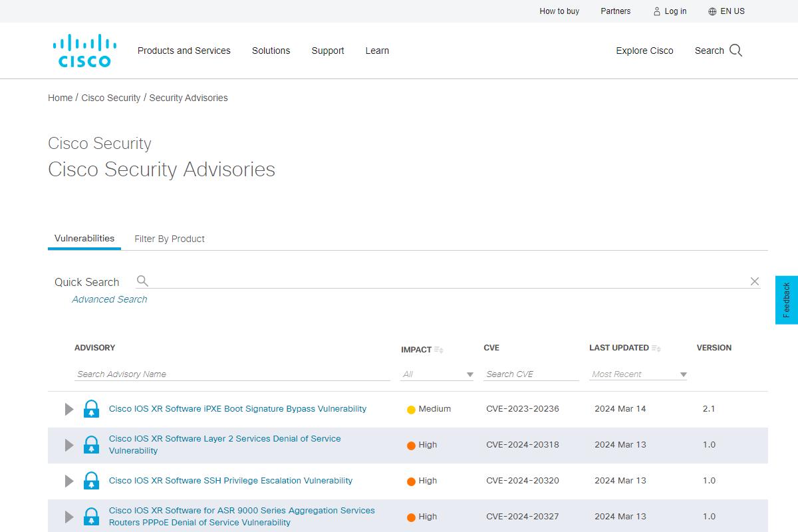Image resolution: width=798 pixels, height=532 pixels.
Task: Open the Products and Services menu
Action: (x=184, y=51)
